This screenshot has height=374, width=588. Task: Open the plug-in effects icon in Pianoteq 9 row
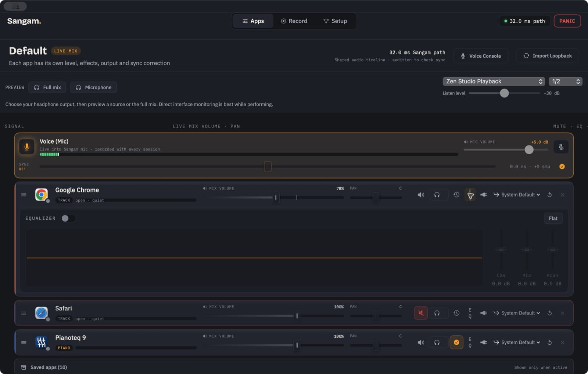coord(484,342)
